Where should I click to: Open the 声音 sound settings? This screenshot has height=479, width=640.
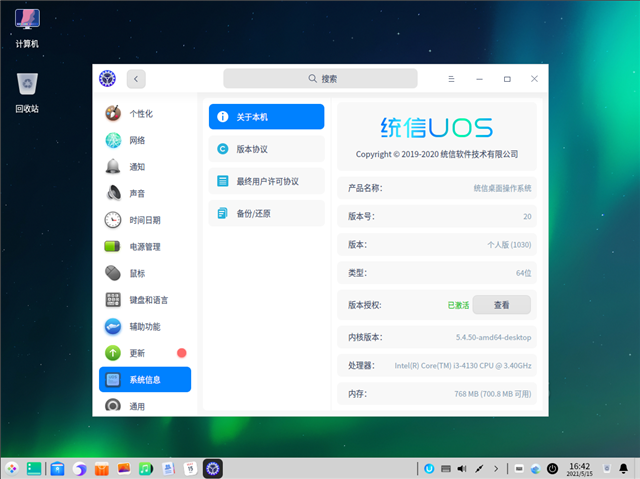[145, 193]
